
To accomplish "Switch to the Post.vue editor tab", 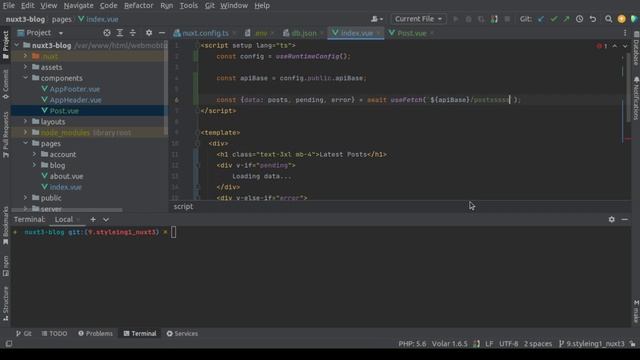I will click(410, 33).
